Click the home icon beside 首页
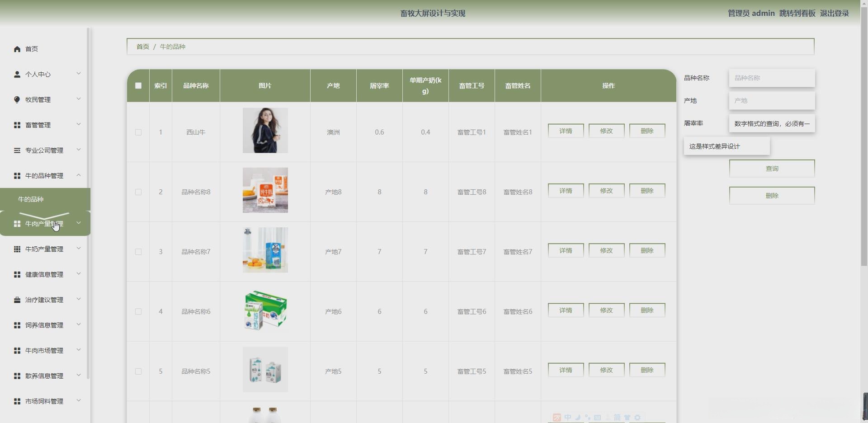The height and width of the screenshot is (423, 868). click(x=17, y=49)
